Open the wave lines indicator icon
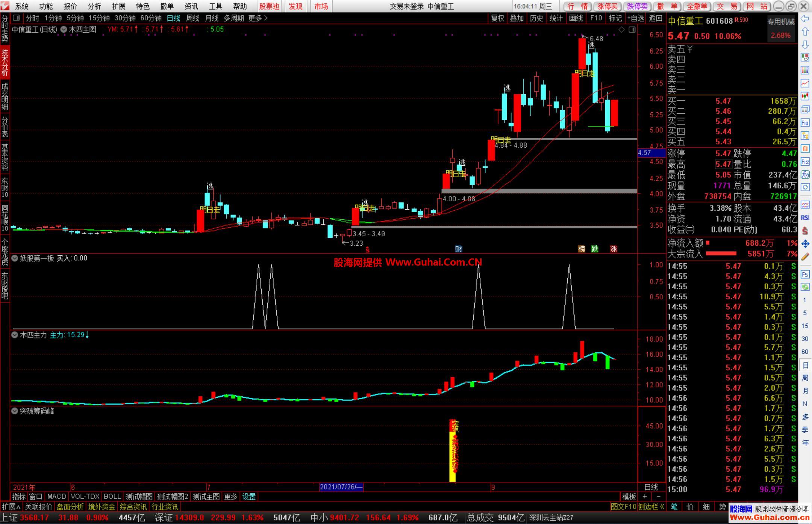This screenshot has width=812, height=524. tap(805, 205)
